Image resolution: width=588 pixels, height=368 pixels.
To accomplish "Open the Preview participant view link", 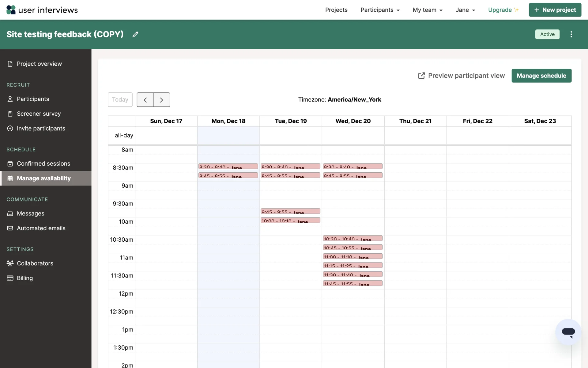I will coord(462,76).
